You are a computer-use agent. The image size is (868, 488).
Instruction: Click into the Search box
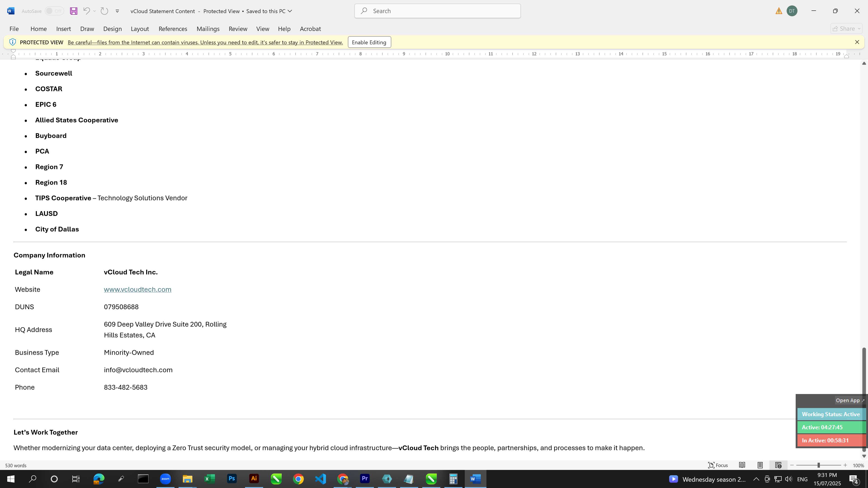point(437,11)
